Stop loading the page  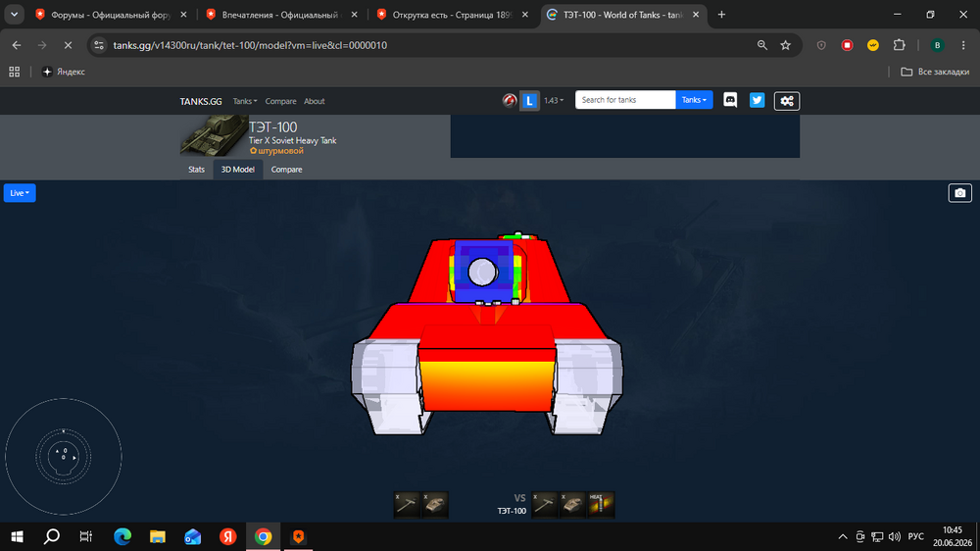point(69,45)
